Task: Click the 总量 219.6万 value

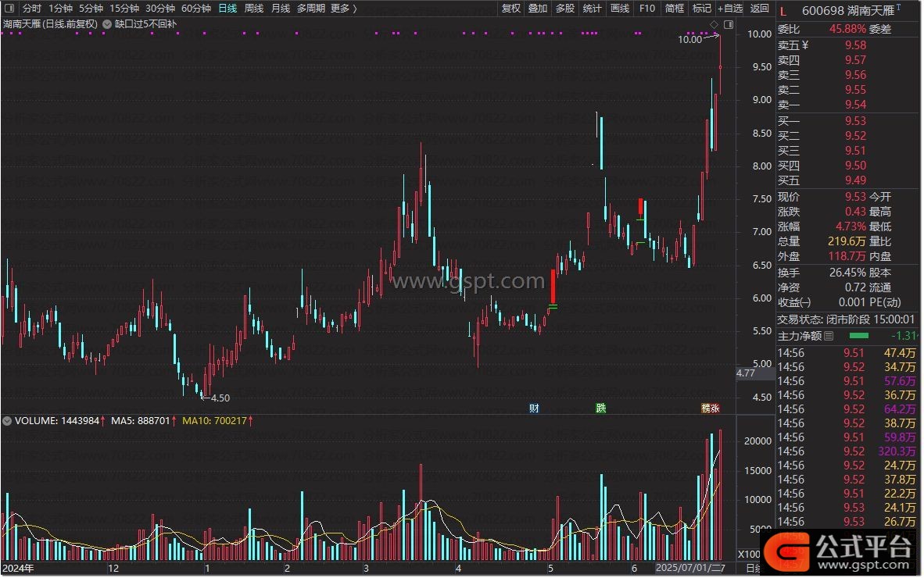Action: [x=847, y=241]
